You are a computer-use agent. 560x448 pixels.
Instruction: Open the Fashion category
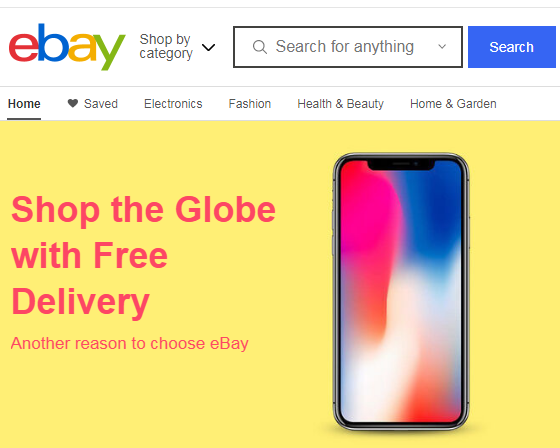point(250,104)
